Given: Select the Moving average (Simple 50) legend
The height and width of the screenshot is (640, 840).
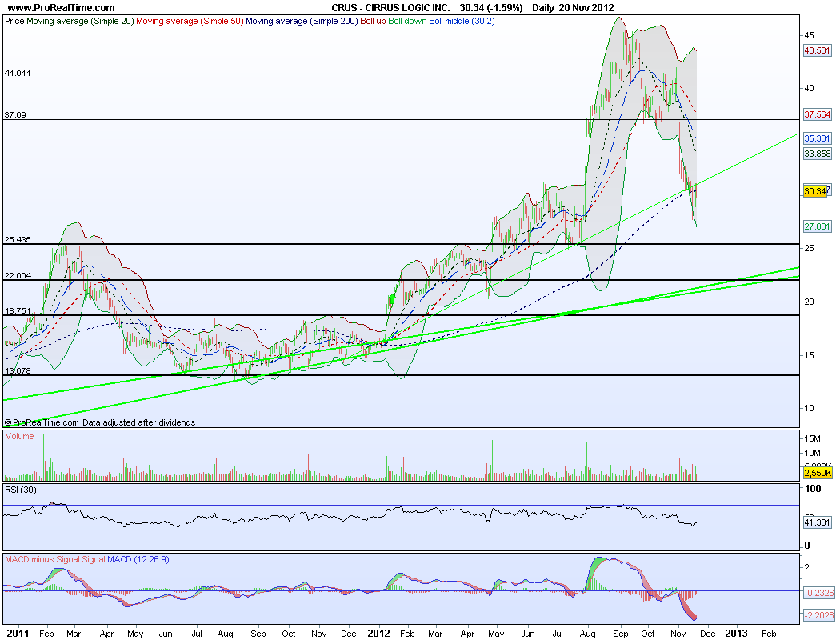Looking at the screenshot, I should point(190,21).
